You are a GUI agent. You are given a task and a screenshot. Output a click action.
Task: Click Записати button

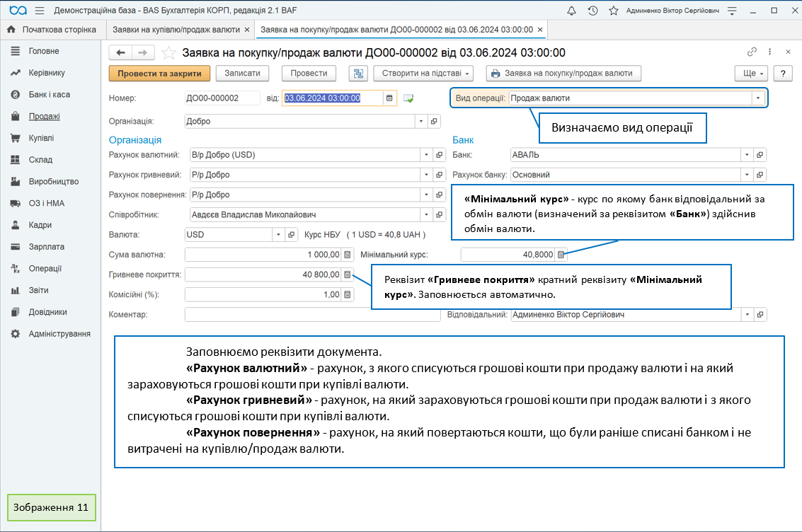243,74
